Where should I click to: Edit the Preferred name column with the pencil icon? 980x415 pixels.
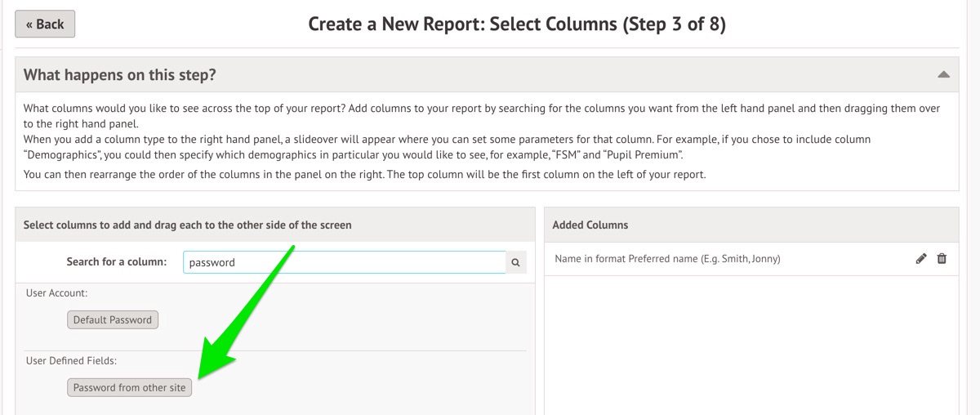click(x=921, y=259)
